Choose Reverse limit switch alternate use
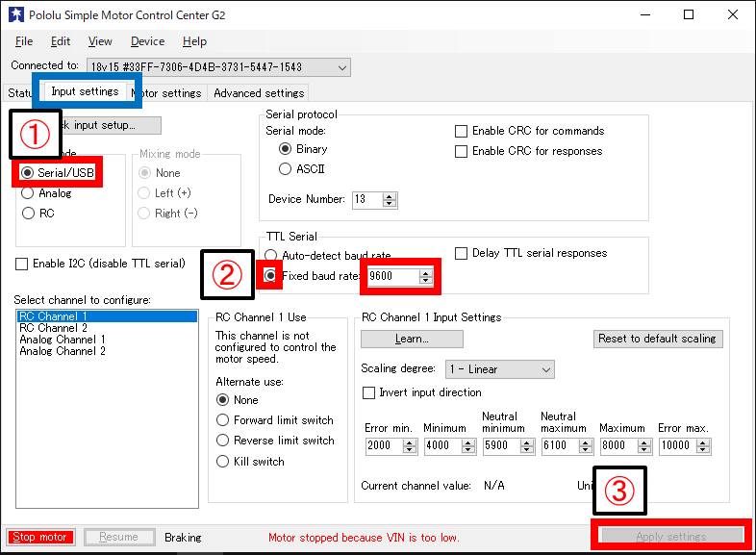 [275, 441]
